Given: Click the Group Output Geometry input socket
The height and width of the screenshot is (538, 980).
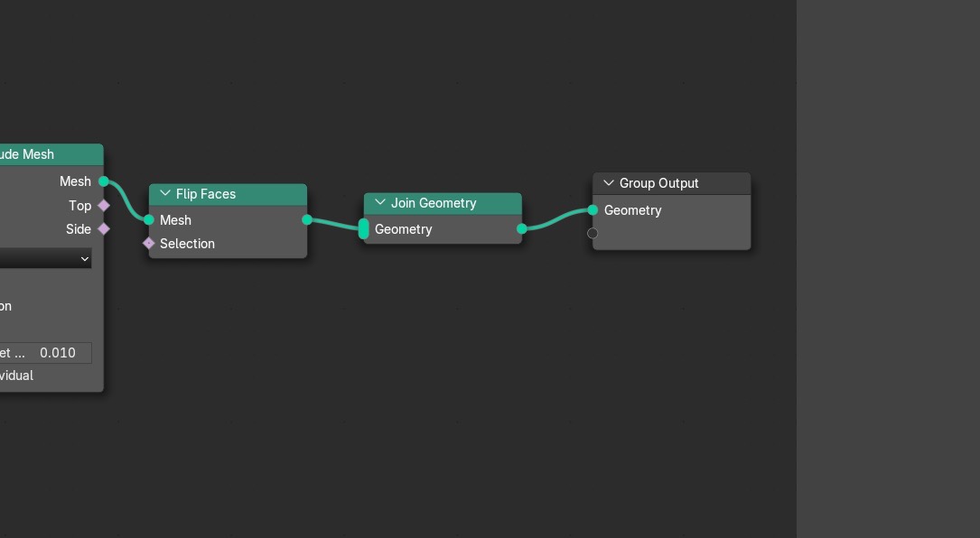Looking at the screenshot, I should [593, 210].
